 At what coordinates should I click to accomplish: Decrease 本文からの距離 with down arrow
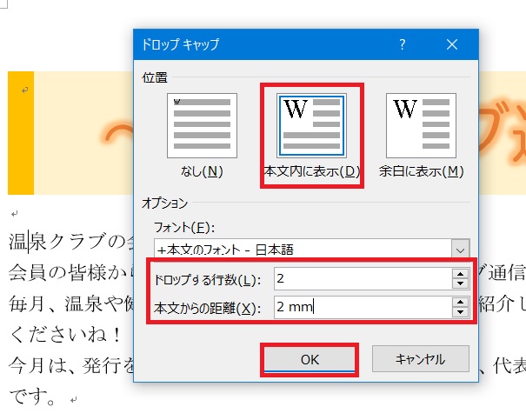(460, 312)
